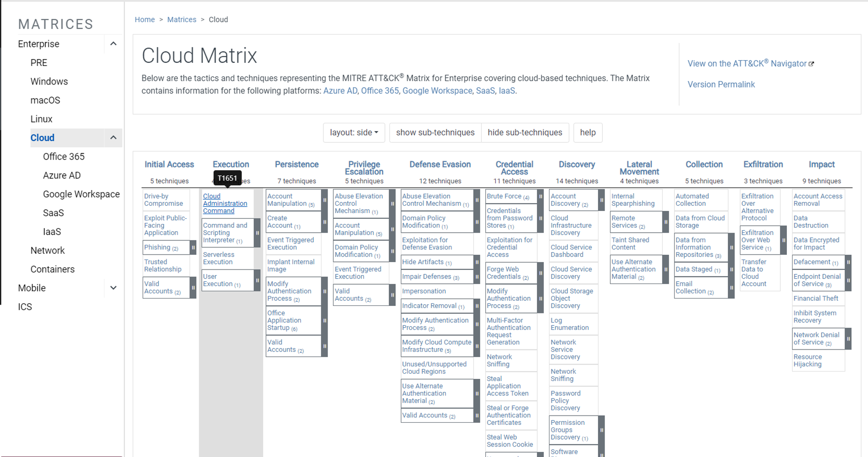Screen dimensions: 868x457
Task: Click hide sub-techniques button
Action: (x=525, y=132)
